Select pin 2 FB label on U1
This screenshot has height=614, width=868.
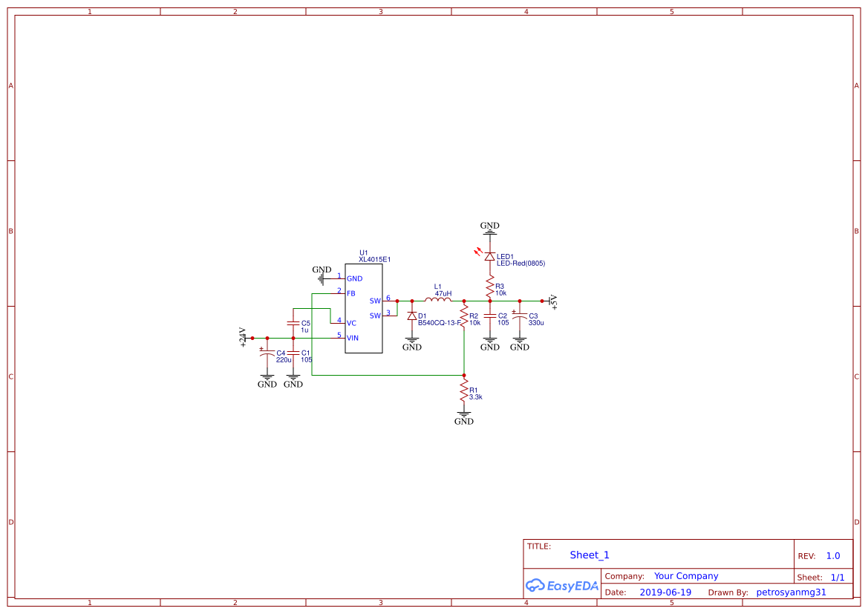pos(352,293)
